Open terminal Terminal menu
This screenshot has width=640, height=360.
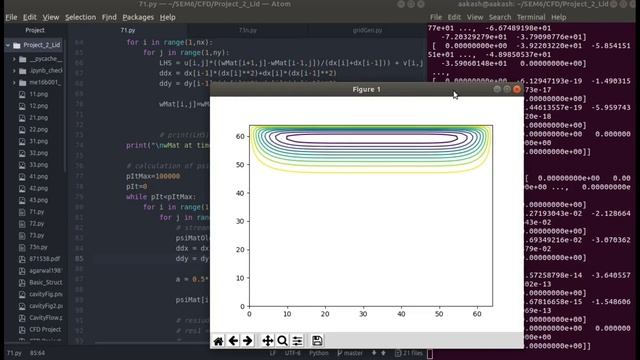(531, 17)
